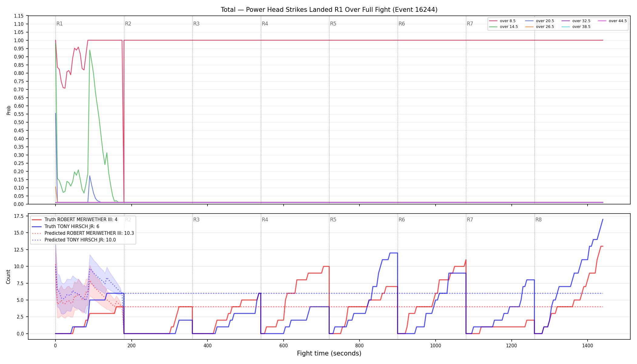This screenshot has height=364, width=637.
Task: Click the R4 round marker in top chart
Action: tap(265, 24)
